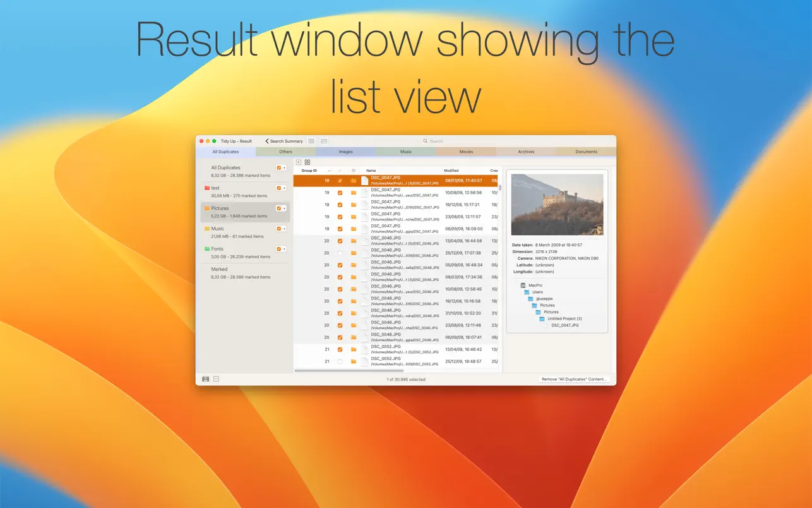Uncheck the mark checkbox of the selected DSC_0047.JPG row
The image size is (812, 508).
(340, 181)
